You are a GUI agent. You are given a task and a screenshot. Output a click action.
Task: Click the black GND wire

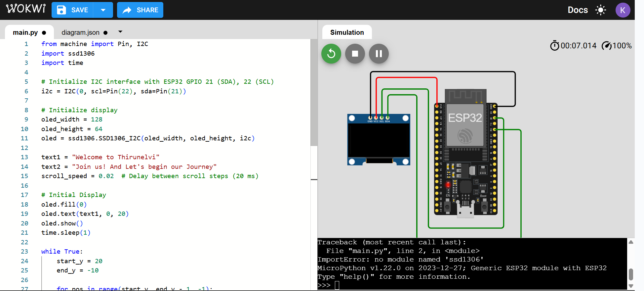(x=443, y=72)
